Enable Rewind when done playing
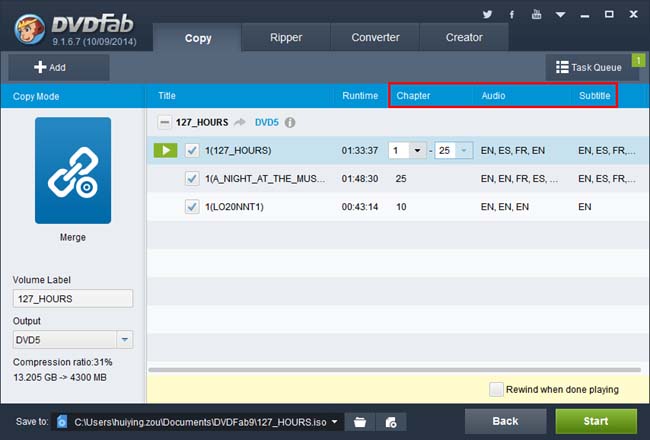Screen dimensions: 650x440 [496, 389]
